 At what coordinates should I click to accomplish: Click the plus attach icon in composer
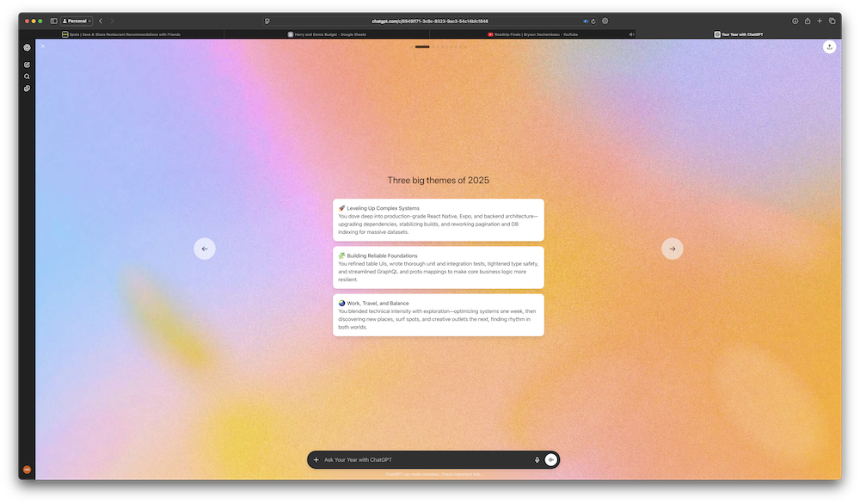click(x=316, y=460)
